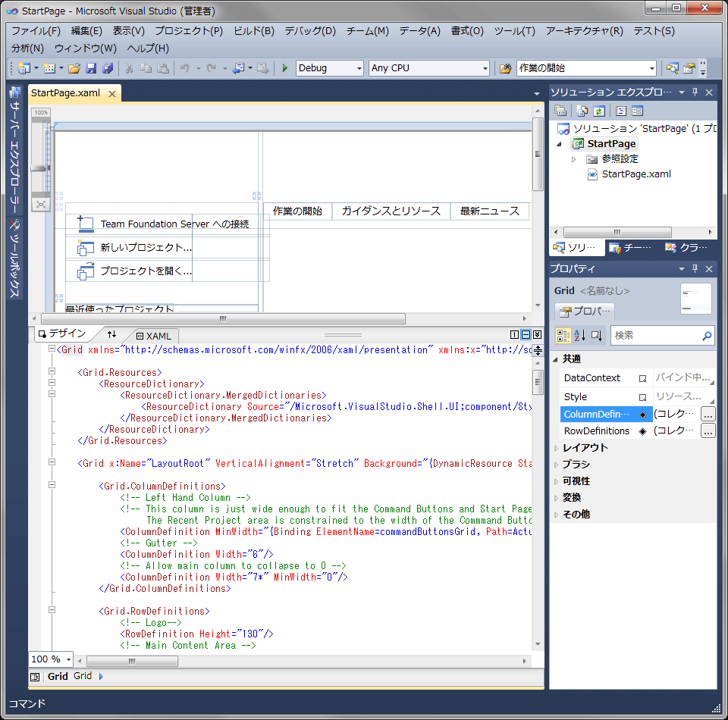Switch to horizontal split layout

point(526,334)
